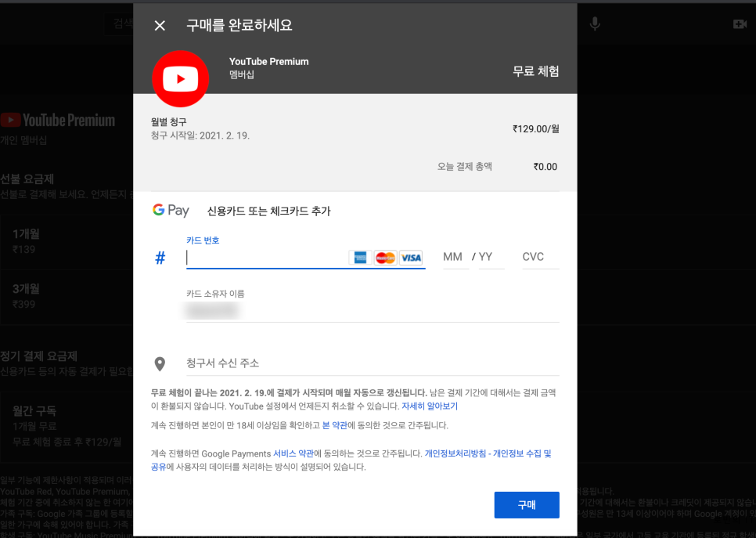Close the purchase dialog with the X icon
Screen dimensions: 756x538
[160, 26]
